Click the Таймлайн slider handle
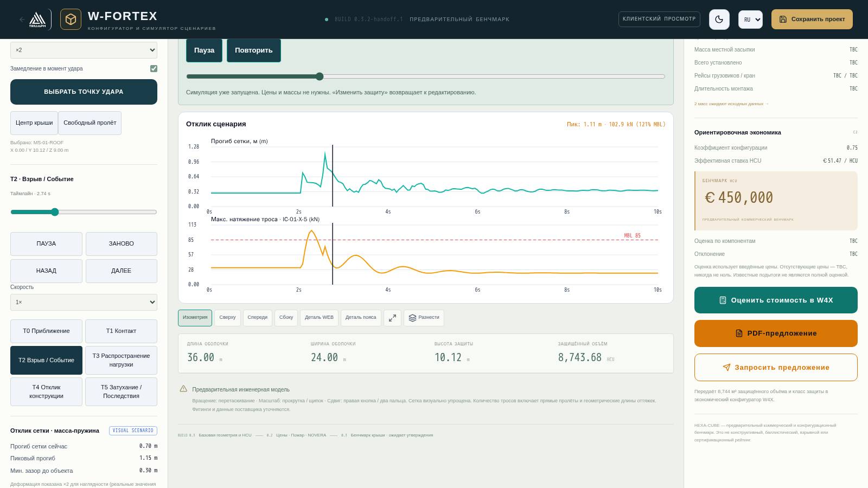 pos(54,212)
